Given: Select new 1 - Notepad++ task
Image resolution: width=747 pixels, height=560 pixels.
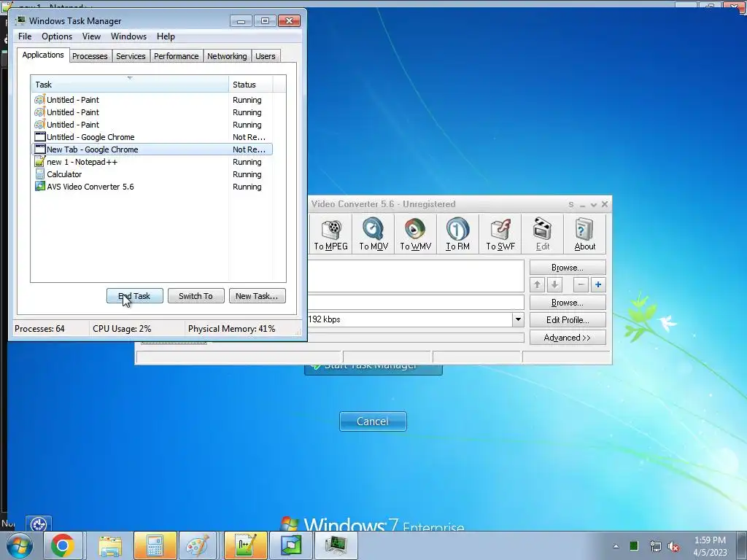Looking at the screenshot, I should (152, 162).
